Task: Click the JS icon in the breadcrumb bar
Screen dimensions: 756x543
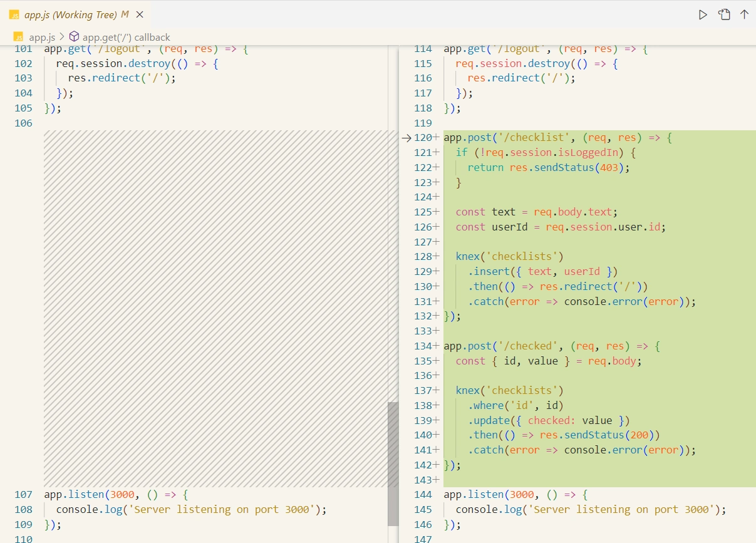Action: click(x=18, y=37)
